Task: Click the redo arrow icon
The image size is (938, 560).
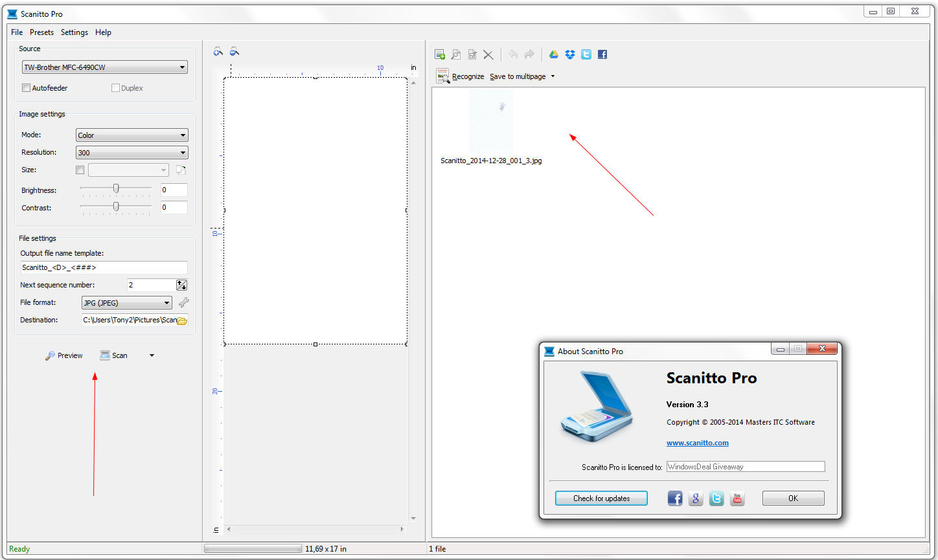Action: pyautogui.click(x=529, y=54)
